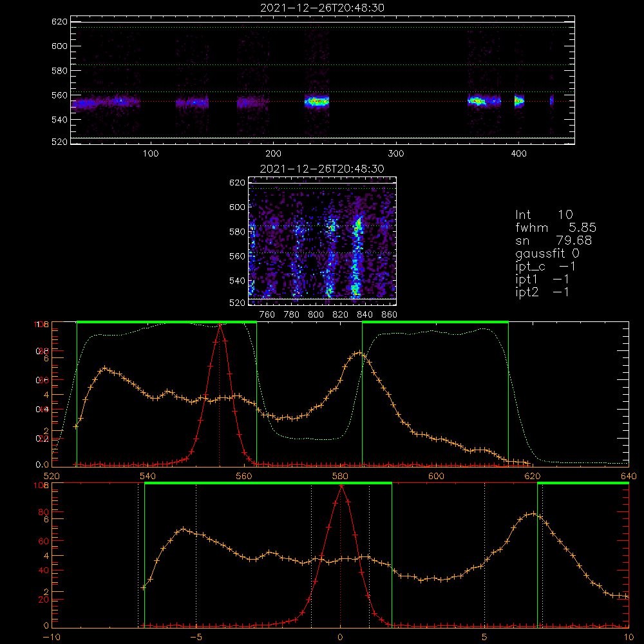This screenshot has height=644, width=644.
Task: Select the 'fwhm 5.85' value
Action: pyautogui.click(x=555, y=227)
